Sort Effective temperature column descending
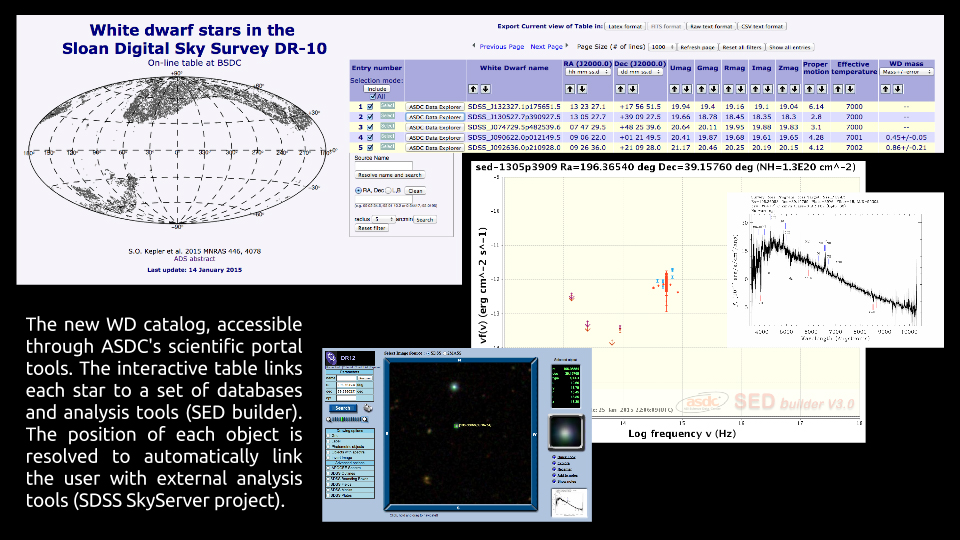960x540 pixels. point(850,89)
